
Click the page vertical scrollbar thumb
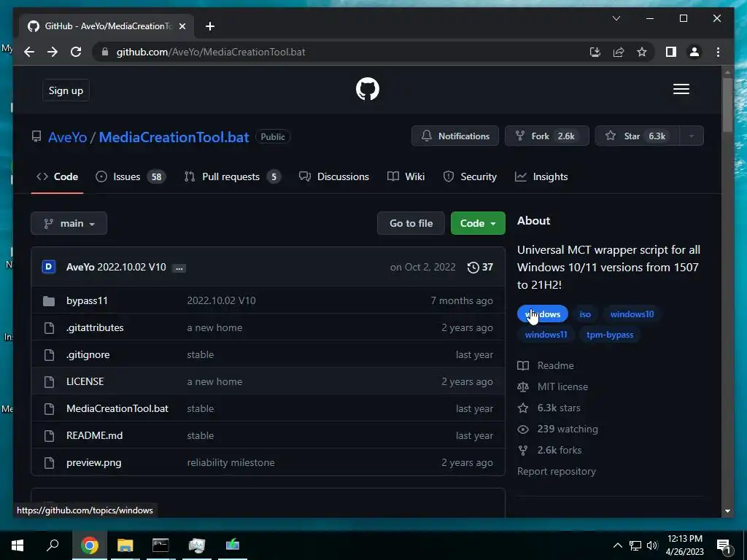click(x=727, y=105)
